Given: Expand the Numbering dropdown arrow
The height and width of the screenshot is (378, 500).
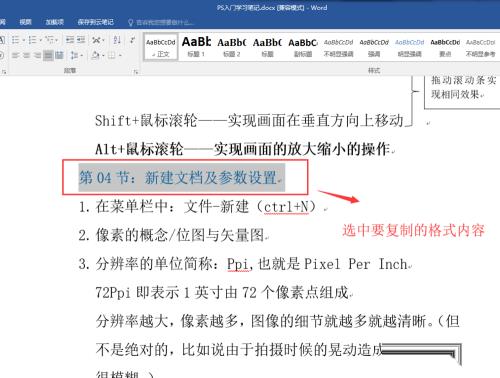Looking at the screenshot, I should 40,40.
